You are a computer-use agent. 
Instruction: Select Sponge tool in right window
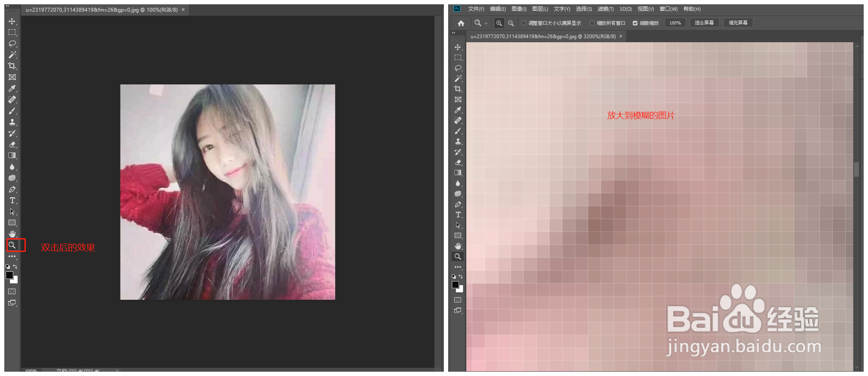(x=458, y=194)
